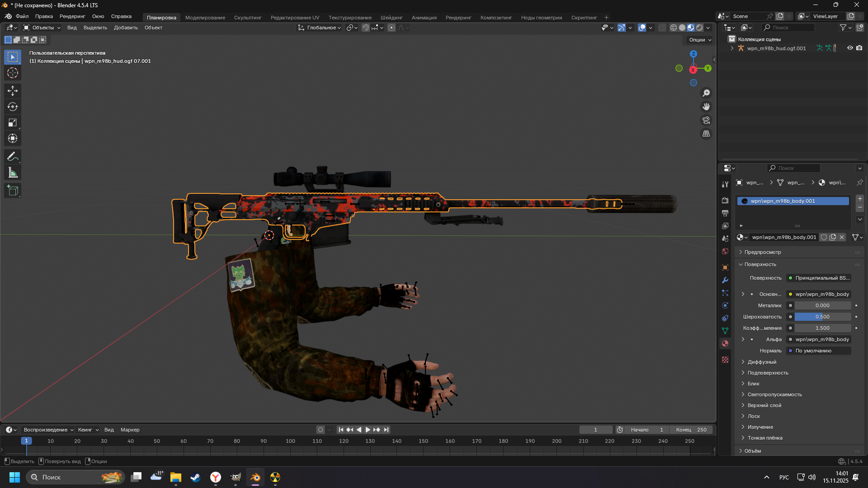The image size is (868, 488).
Task: Open the Material properties tab
Action: [x=725, y=343]
